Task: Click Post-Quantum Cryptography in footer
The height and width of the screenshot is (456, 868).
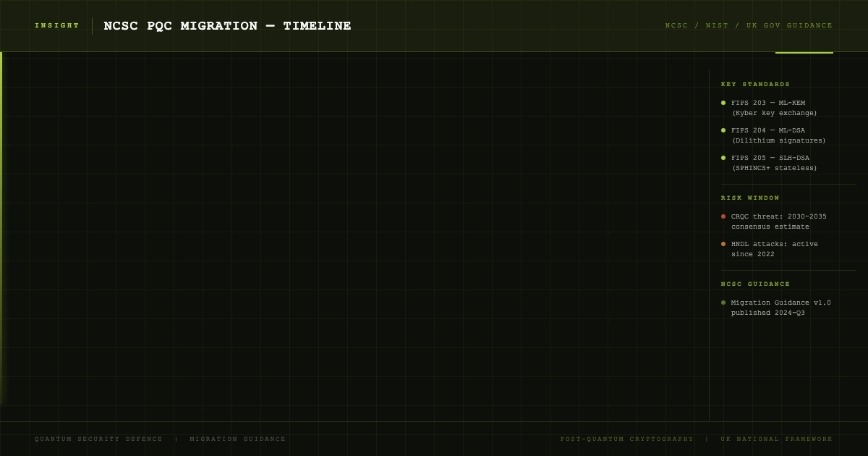Action: coord(627,439)
